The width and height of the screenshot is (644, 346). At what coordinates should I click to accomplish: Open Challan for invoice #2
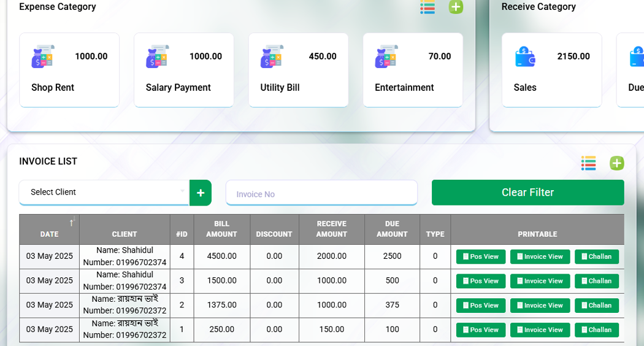(x=596, y=306)
